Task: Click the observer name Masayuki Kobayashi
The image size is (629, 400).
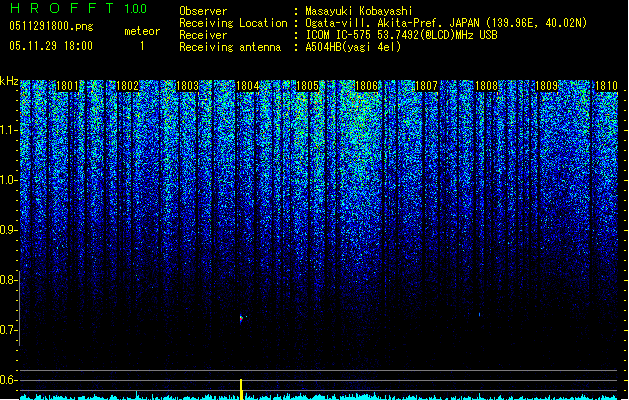Action: [359, 11]
